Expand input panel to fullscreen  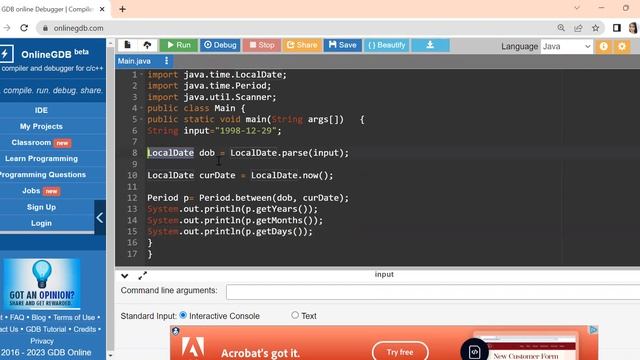click(x=142, y=276)
